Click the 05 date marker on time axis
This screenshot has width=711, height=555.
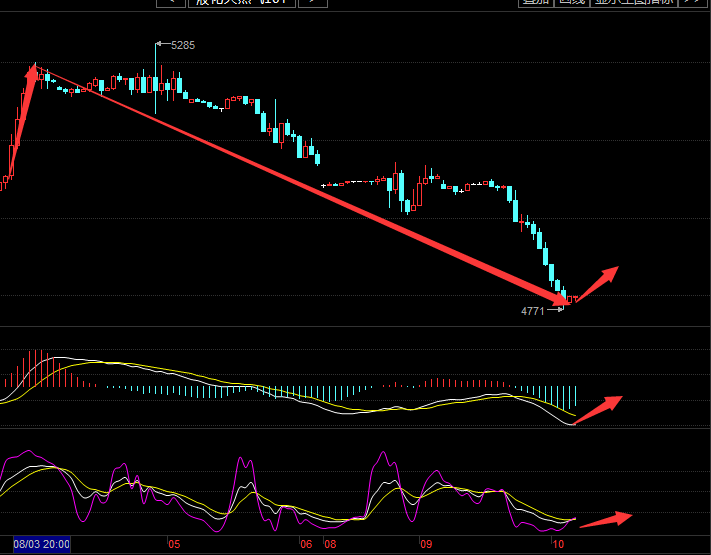173,545
